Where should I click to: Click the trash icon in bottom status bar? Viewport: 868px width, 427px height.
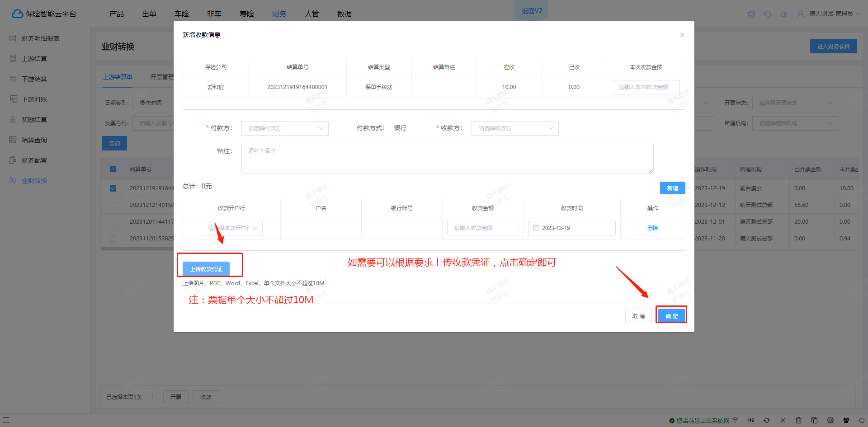[798, 420]
